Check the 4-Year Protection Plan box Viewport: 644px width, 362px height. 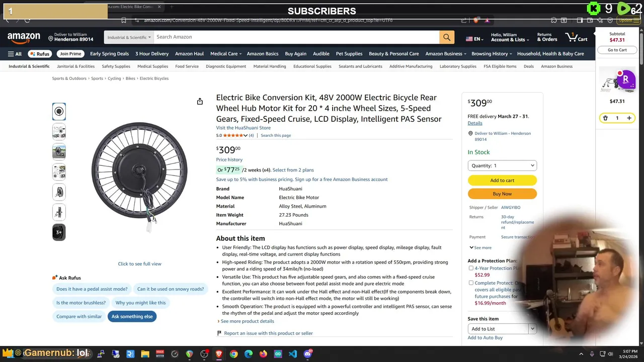coord(471,268)
